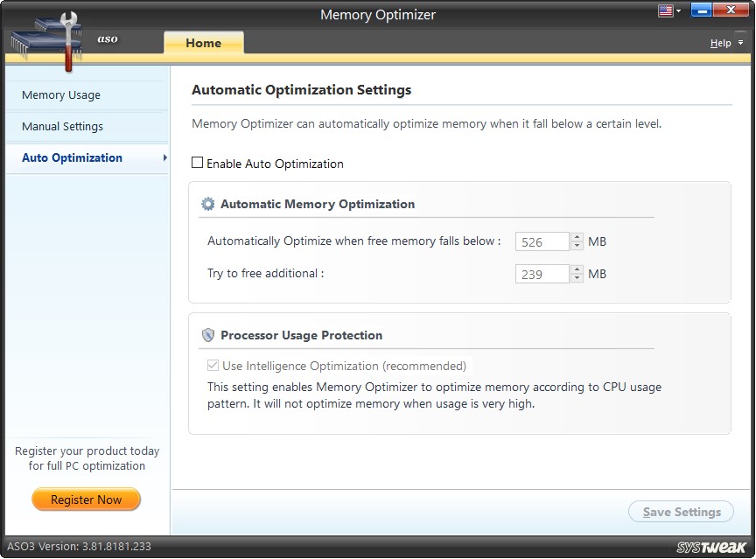This screenshot has width=756, height=559.
Task: Click the aso logo in the header
Action: point(108,38)
